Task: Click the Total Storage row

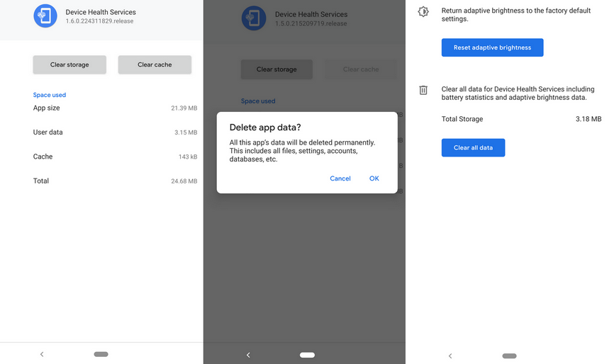Action: 521,119
